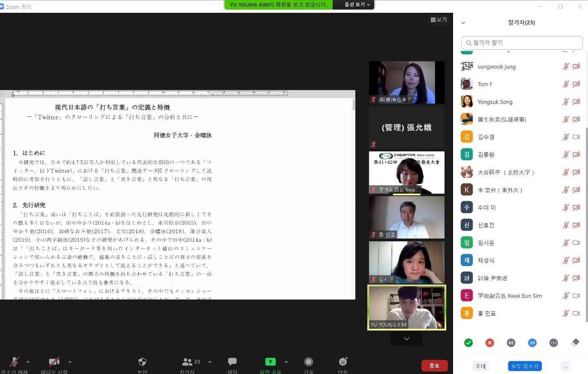
Task: Click the go faster arrows icon
Action: (x=532, y=343)
